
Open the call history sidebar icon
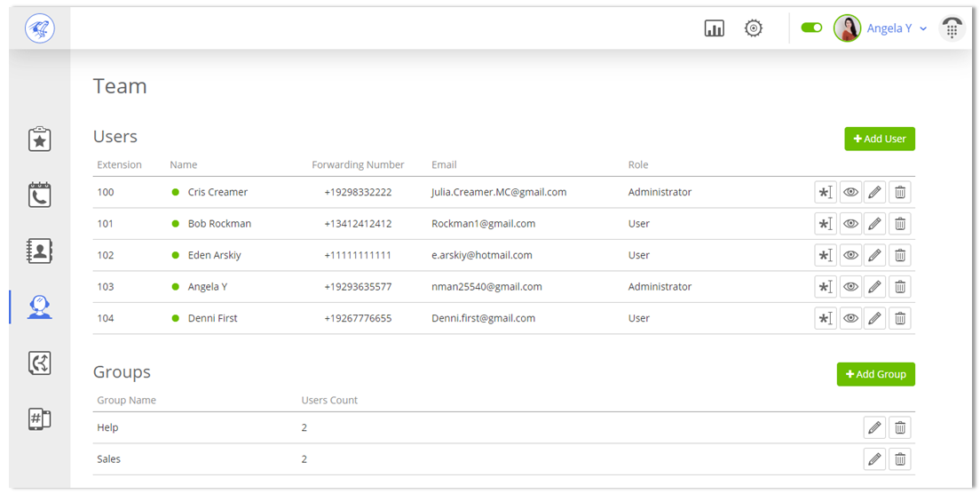pyautogui.click(x=40, y=195)
